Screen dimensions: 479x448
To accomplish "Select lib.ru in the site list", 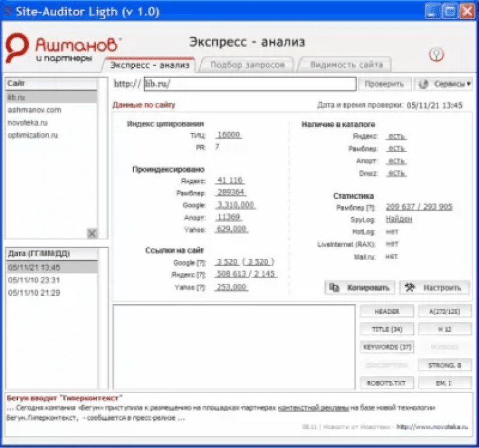I will [51, 97].
